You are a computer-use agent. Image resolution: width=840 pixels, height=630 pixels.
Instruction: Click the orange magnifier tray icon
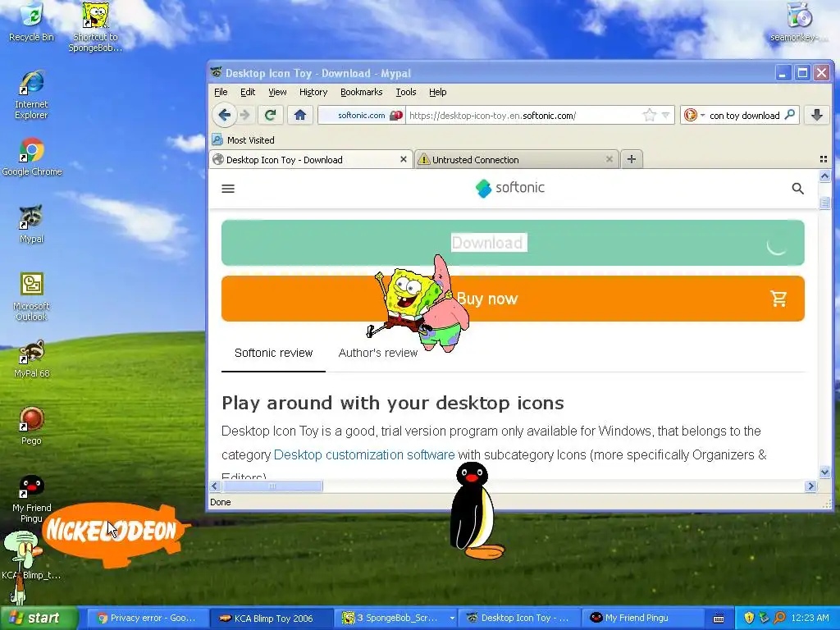tap(779, 618)
